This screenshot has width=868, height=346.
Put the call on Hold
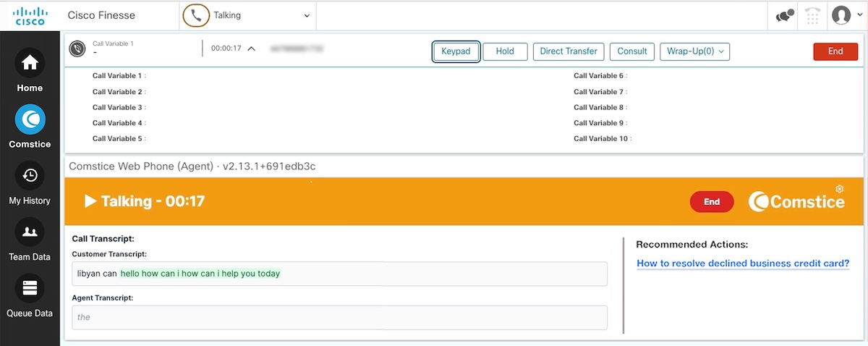pyautogui.click(x=505, y=51)
